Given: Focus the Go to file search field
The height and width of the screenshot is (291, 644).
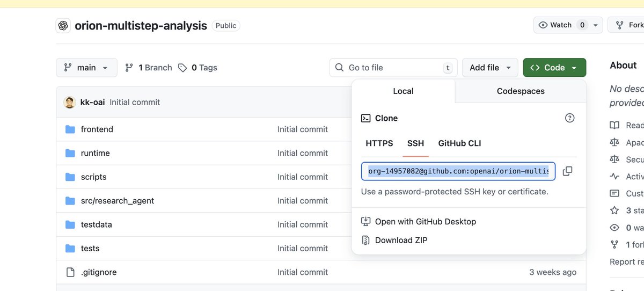Looking at the screenshot, I should 393,68.
